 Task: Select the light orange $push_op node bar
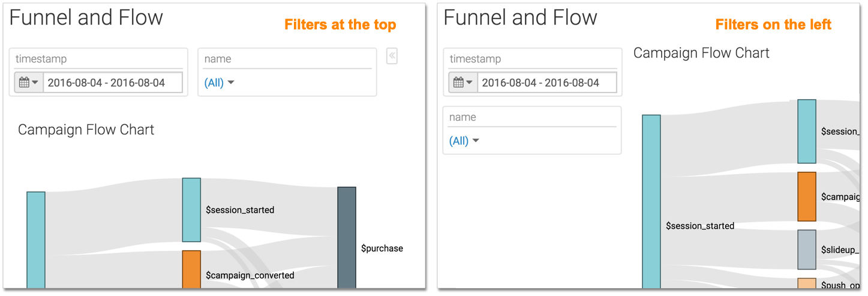pos(807,283)
